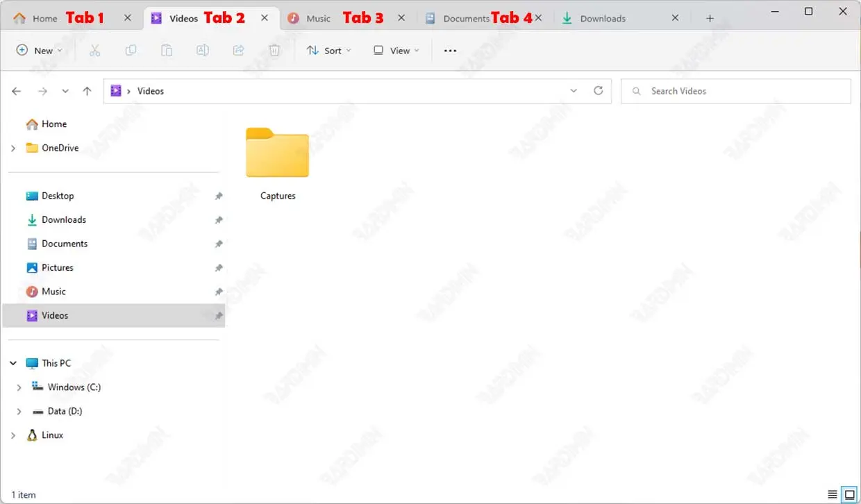Expand the Windows (C:) drive tree
This screenshot has height=504, width=861.
19,387
